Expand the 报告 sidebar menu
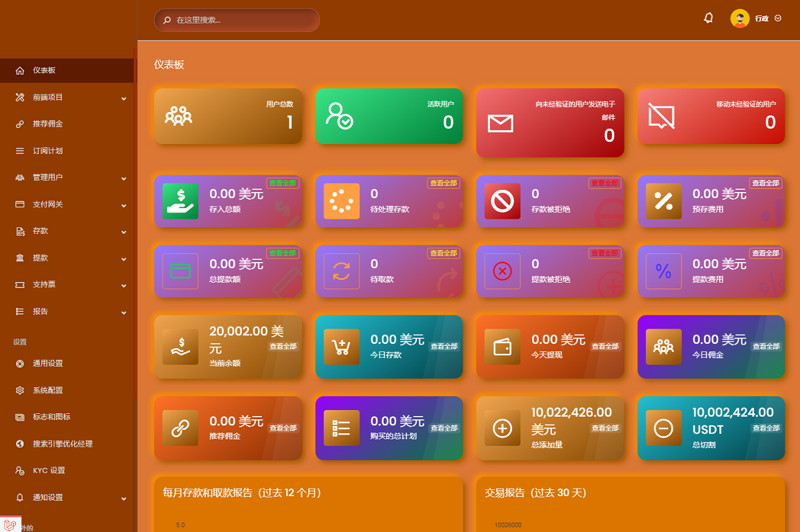The width and height of the screenshot is (800, 532). (67, 311)
